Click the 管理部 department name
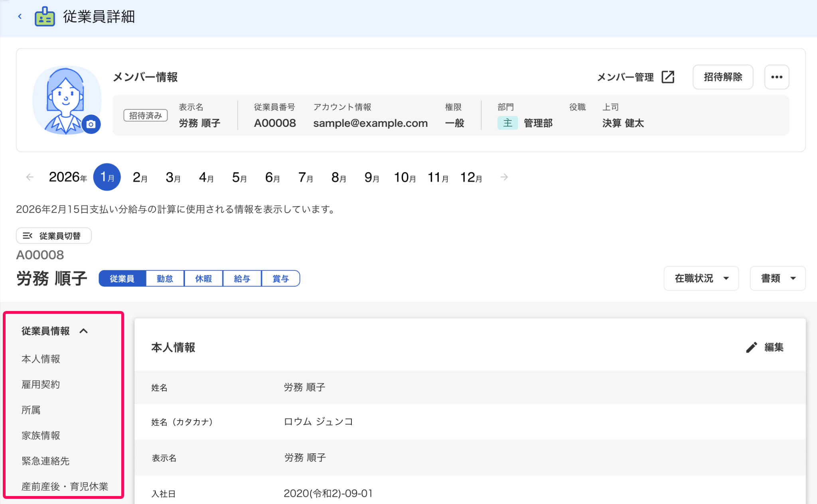This screenshot has height=504, width=817. click(x=538, y=123)
